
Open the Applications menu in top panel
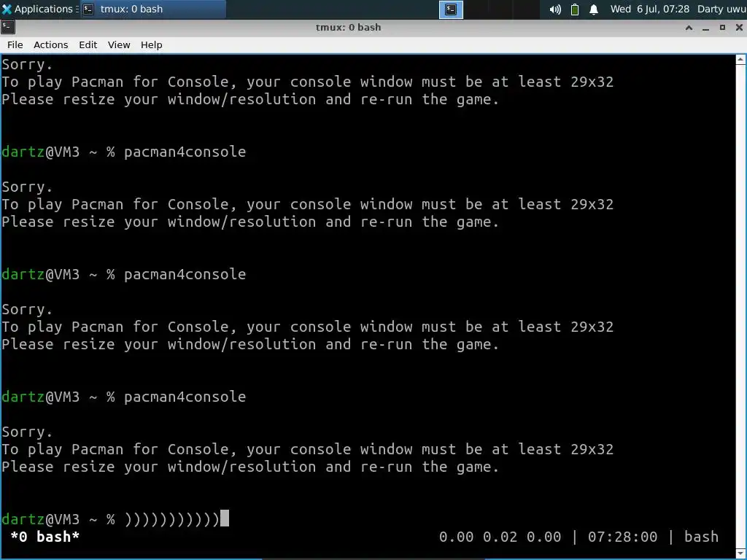tap(39, 9)
